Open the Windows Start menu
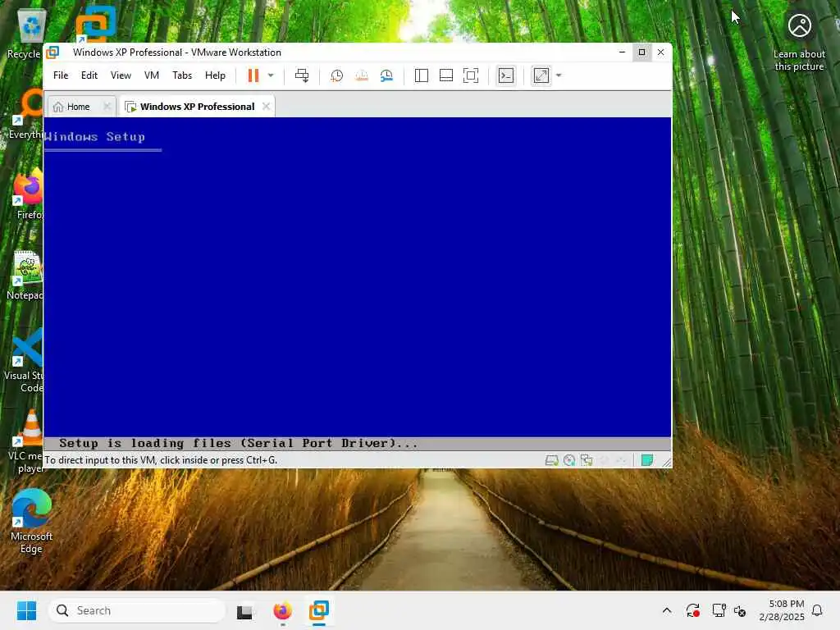Viewport: 840px width, 630px height. (x=26, y=610)
